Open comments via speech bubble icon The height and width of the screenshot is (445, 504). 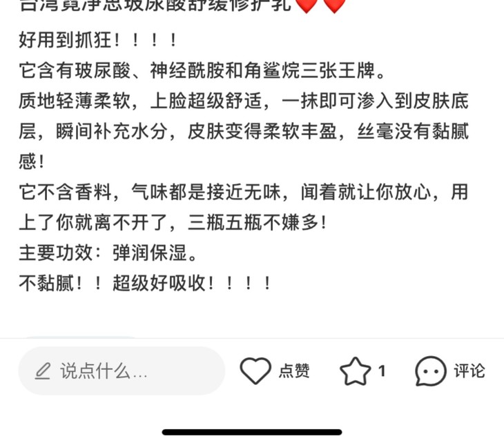pos(431,371)
